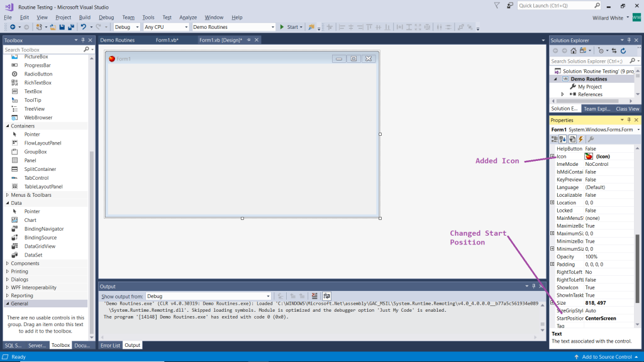Pin the Toolbox panel with auto-hide icon
Screen dimensions: 644x362
pyautogui.click(x=83, y=40)
